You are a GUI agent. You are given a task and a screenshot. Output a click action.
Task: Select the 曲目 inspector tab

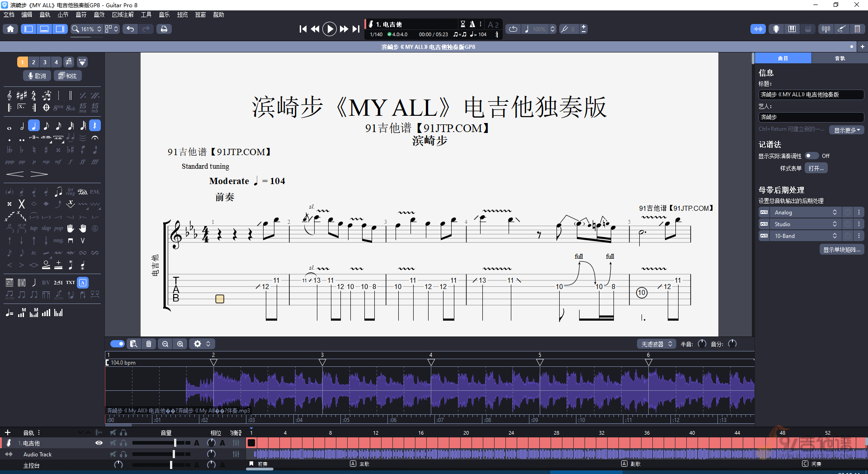(x=783, y=58)
